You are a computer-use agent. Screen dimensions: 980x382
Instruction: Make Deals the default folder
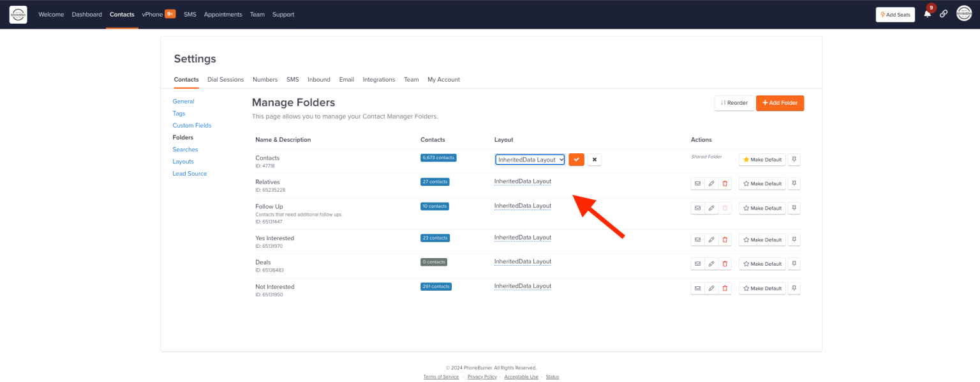point(762,264)
